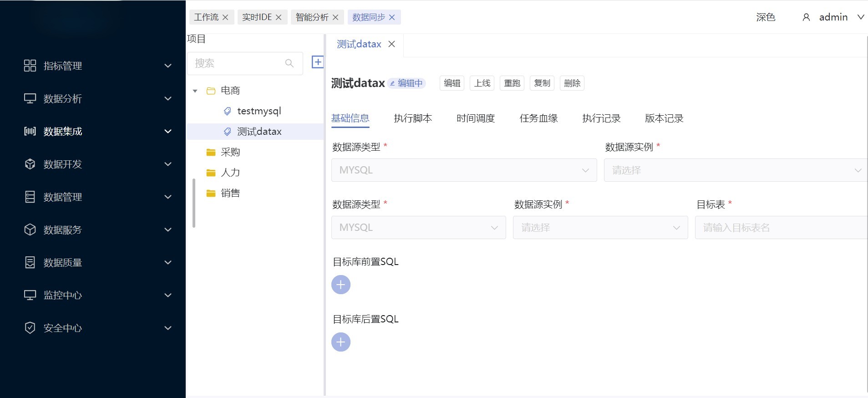The width and height of the screenshot is (868, 398).
Task: Click the 安全中心 shield icon
Action: coord(30,328)
